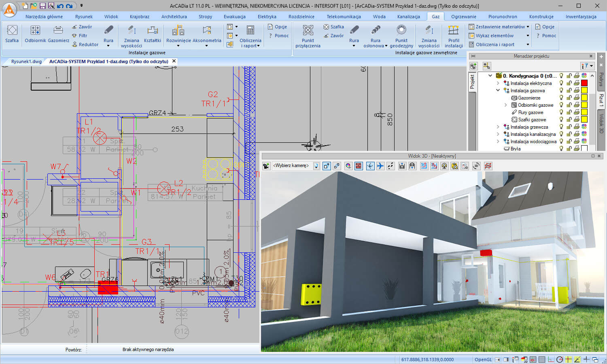
Task: Toggle lock for Szafki gazowe layer
Action: (569, 119)
